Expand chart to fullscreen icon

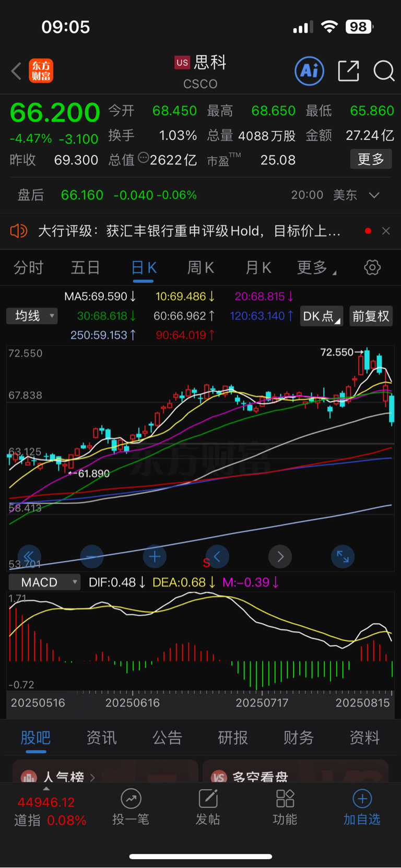click(x=343, y=557)
